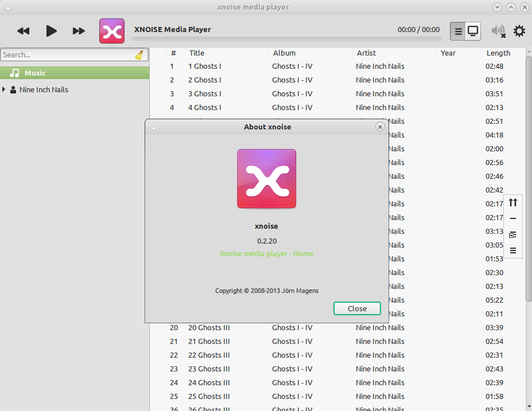This screenshot has height=411, width=532.
Task: Click the main window maximize button
Action: pos(511,7)
